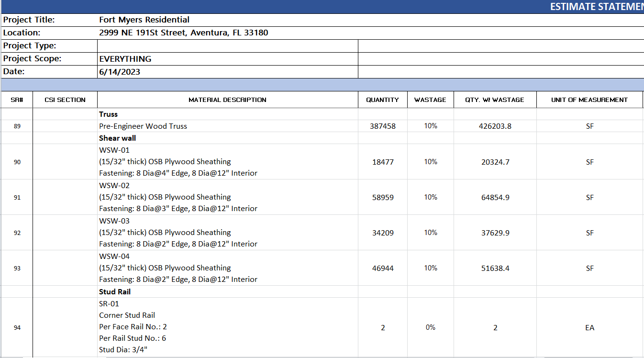Click the 426203.8 quantity with wastage cell

click(x=495, y=126)
